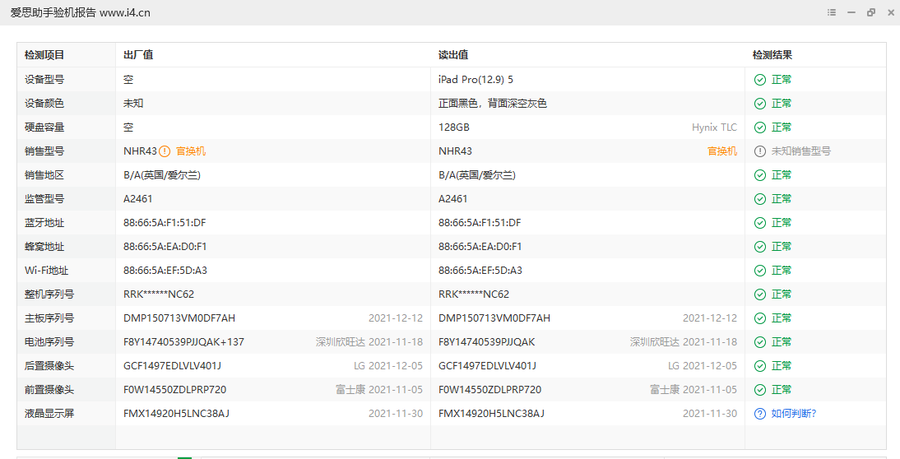Restore down the report window
Image resolution: width=900 pixels, height=459 pixels.
click(871, 12)
